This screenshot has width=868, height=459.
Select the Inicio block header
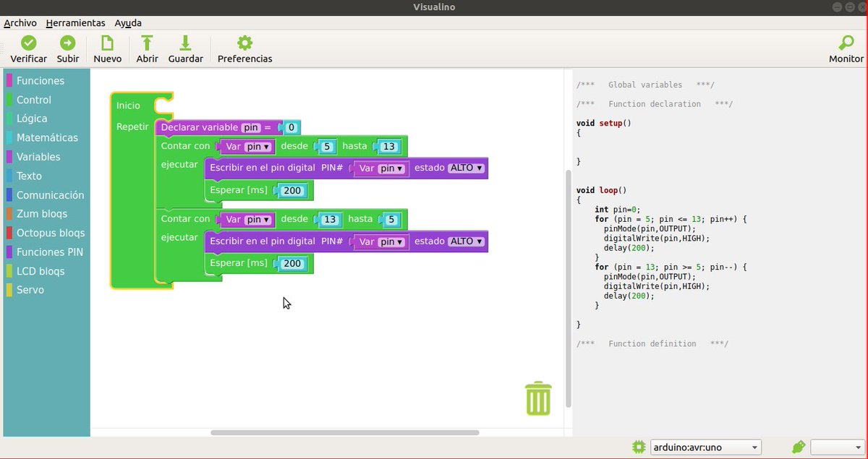[129, 106]
